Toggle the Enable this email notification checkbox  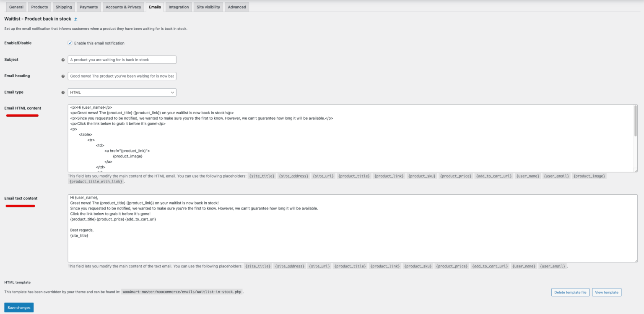point(70,43)
